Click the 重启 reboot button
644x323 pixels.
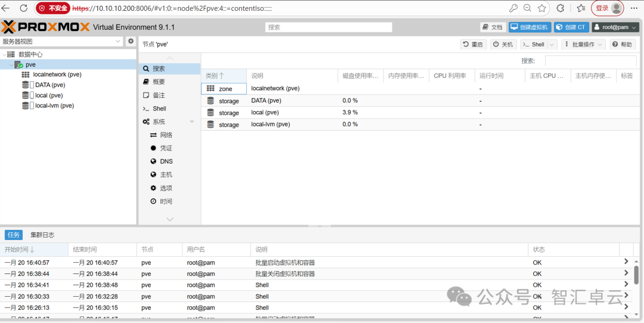pos(473,45)
